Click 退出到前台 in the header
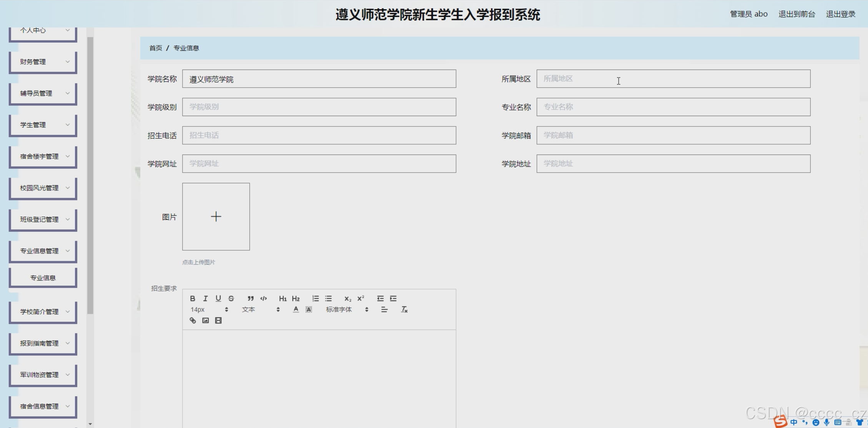The height and width of the screenshot is (428, 868). tap(797, 14)
